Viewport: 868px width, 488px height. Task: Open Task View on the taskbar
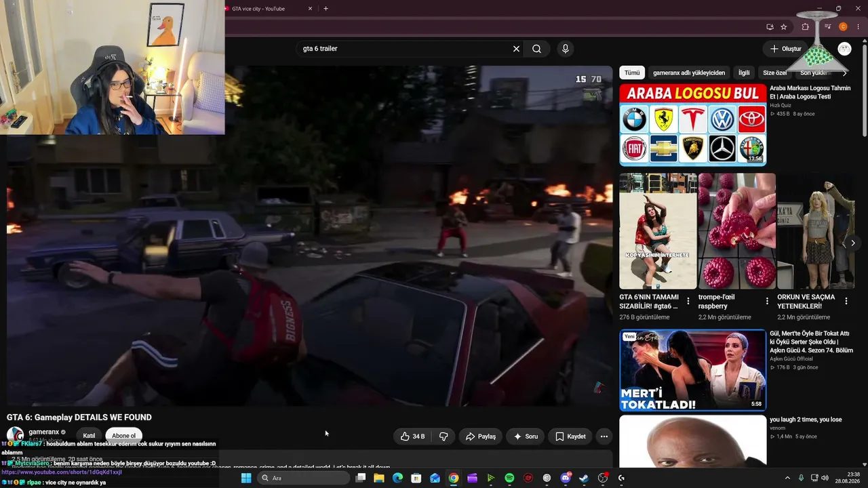pyautogui.click(x=361, y=478)
